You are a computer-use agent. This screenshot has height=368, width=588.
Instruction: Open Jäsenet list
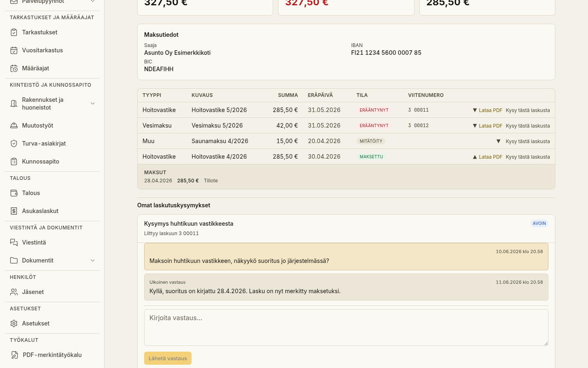[52, 292]
